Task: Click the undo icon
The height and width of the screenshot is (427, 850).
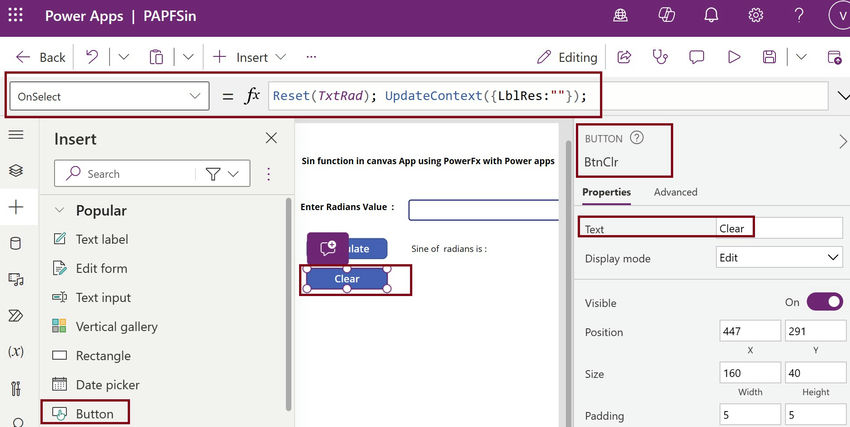Action: (92, 56)
